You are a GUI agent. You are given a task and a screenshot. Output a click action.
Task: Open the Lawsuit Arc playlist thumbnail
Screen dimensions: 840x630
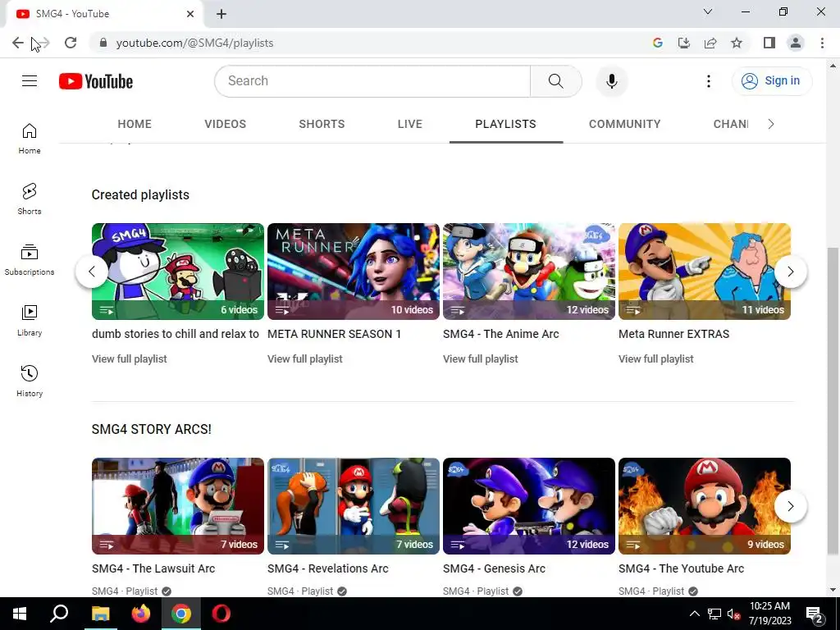point(178,505)
